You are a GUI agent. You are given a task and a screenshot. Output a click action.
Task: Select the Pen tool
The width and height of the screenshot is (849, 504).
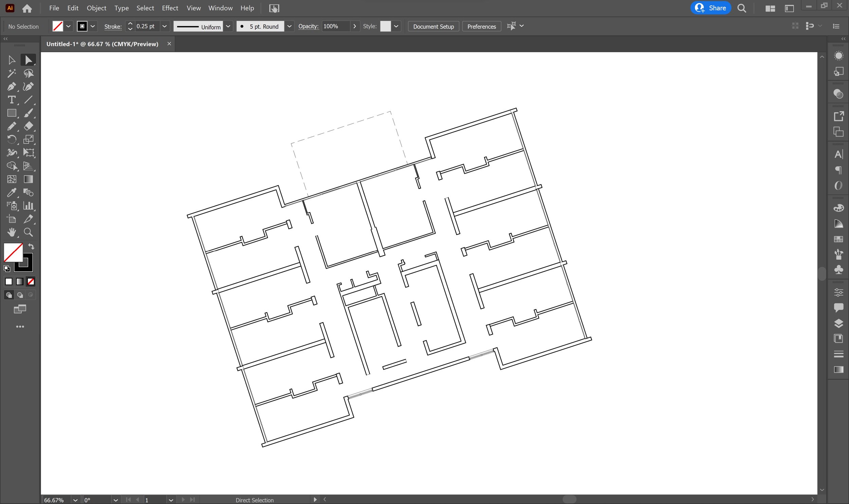click(12, 86)
